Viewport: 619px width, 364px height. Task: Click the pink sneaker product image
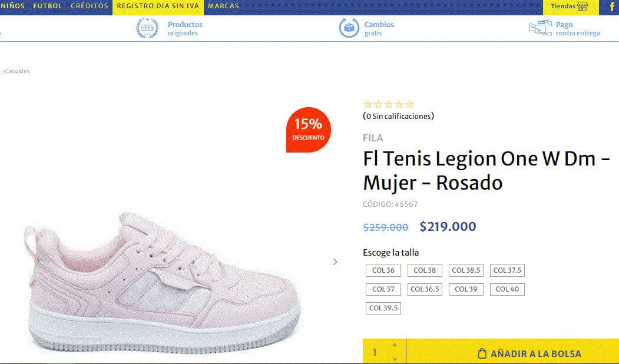coord(162,282)
